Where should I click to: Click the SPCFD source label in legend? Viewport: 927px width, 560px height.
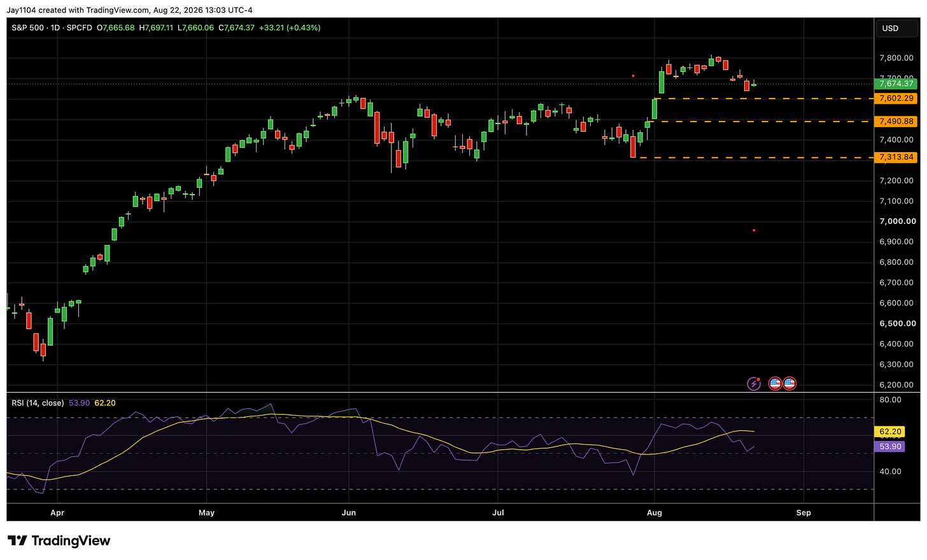click(80, 28)
